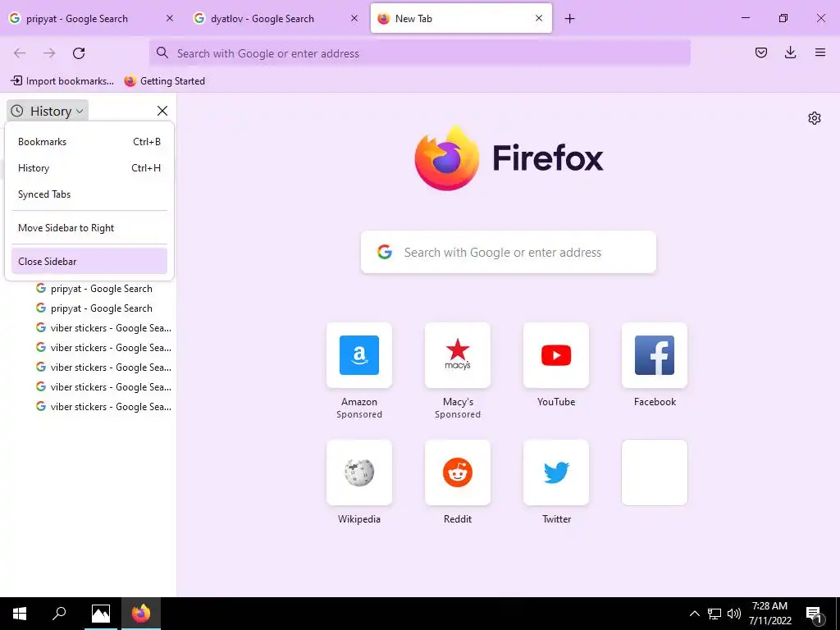Screen dimensions: 840x630
Task: Expand the History sidebar switcher dropdown
Action: pyautogui.click(x=48, y=111)
